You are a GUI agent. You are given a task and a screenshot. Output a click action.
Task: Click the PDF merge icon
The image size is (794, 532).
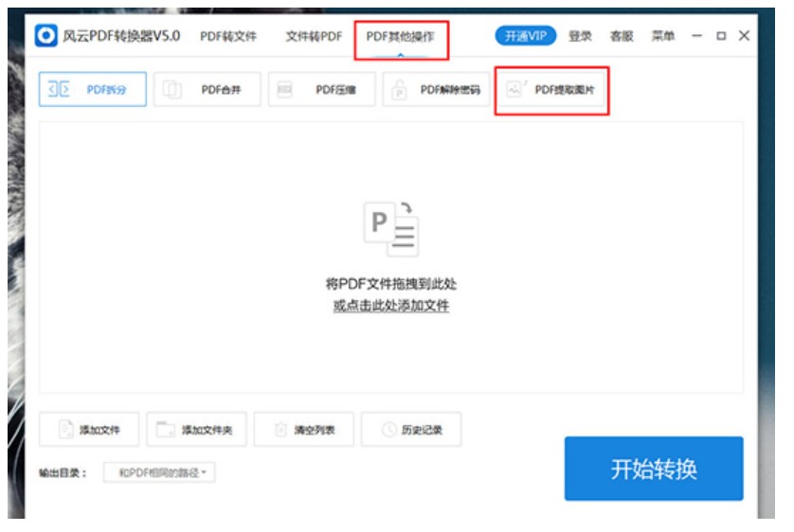tap(172, 90)
